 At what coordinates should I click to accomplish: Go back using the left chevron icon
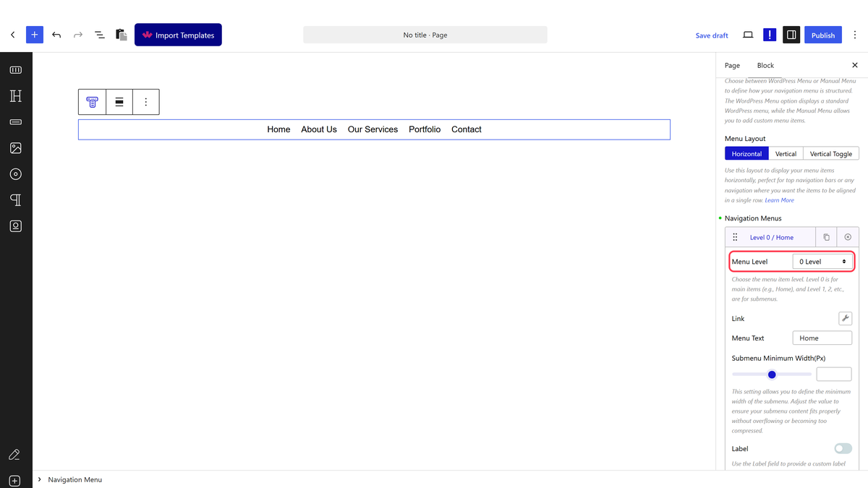[12, 35]
